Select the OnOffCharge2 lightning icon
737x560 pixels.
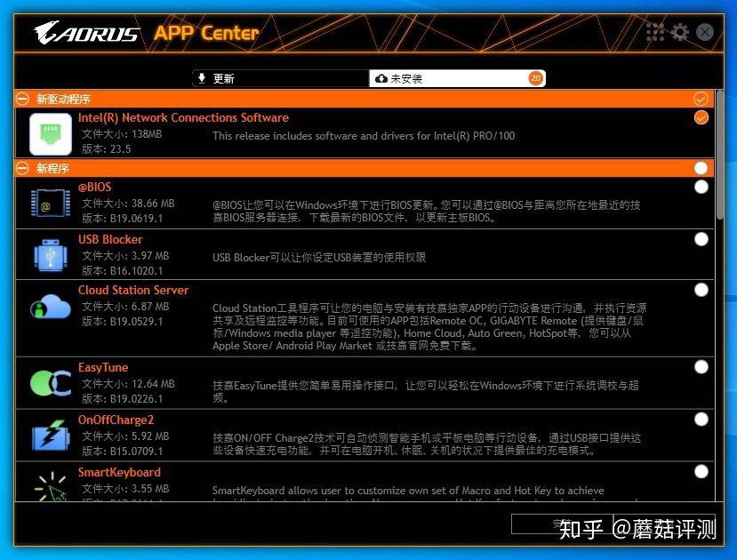(50, 436)
